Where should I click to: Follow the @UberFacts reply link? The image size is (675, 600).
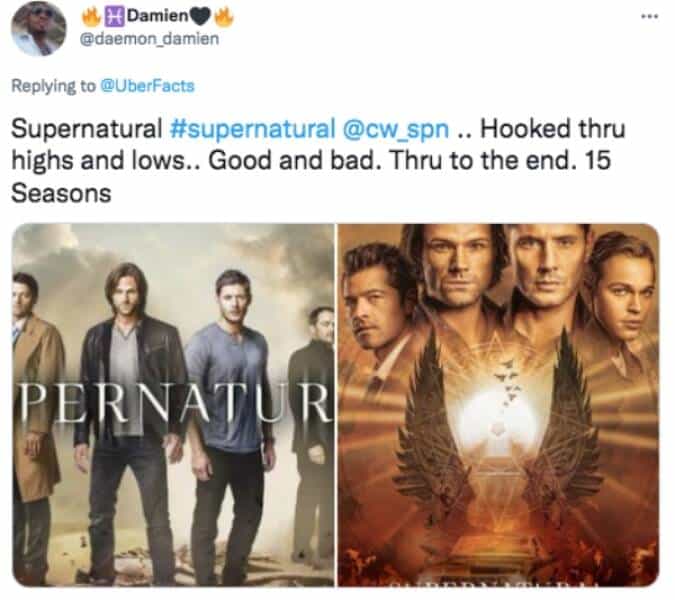147,86
